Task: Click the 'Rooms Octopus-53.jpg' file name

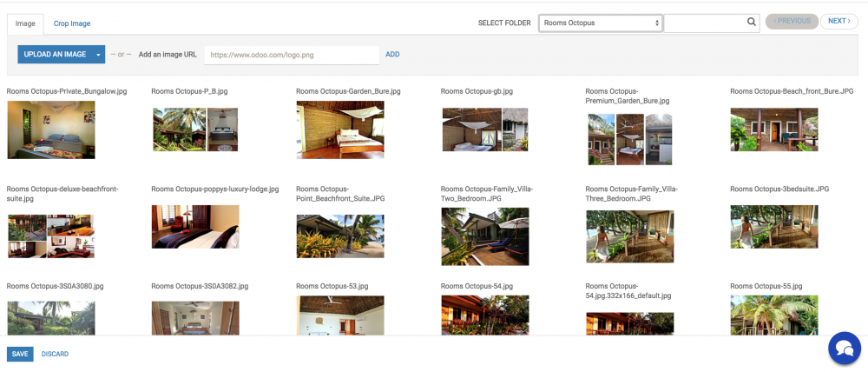Action: coord(332,286)
